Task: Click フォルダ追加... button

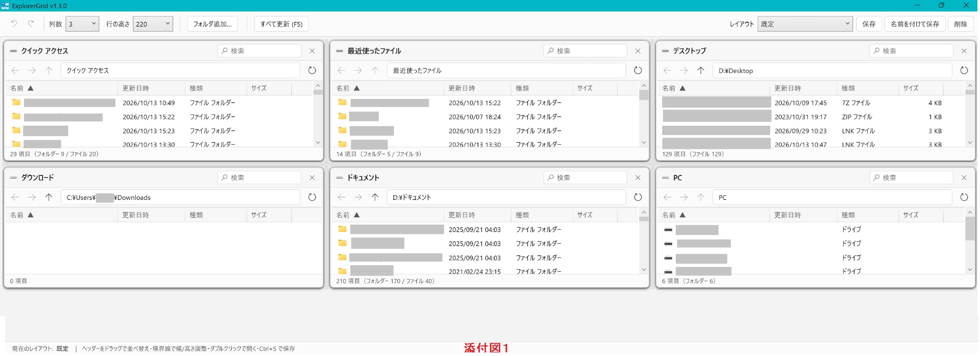Action: pyautogui.click(x=212, y=24)
